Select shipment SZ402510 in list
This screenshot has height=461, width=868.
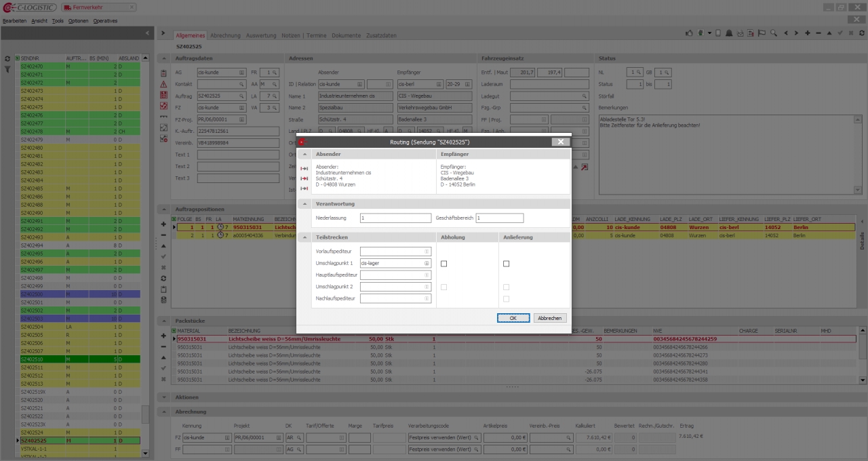[x=80, y=359]
